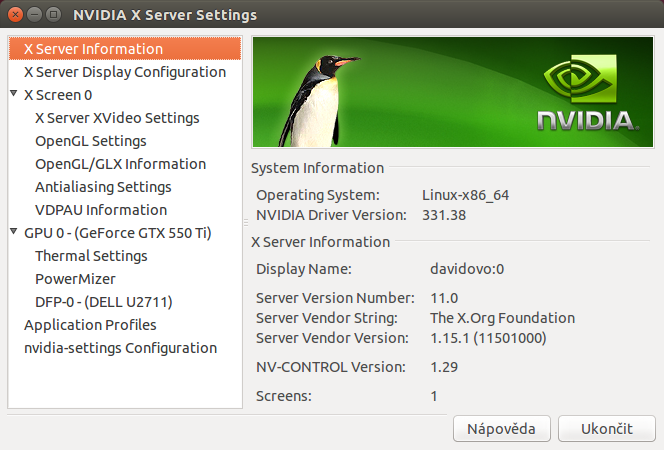Click the NVIDIA logo in banner
The height and width of the screenshot is (450, 664).
588,92
